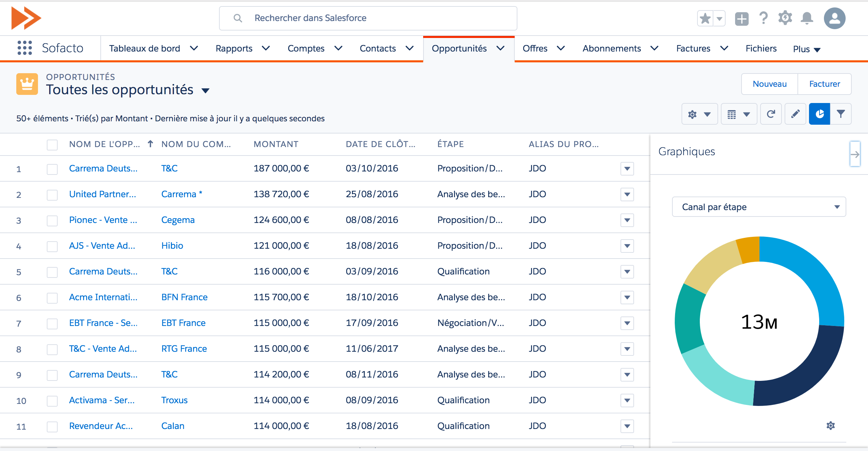868x451 pixels.
Task: Expand the Tableaux de bord tab chevron
Action: [194, 48]
